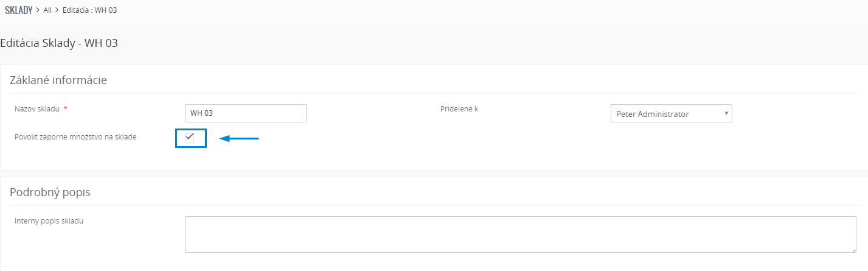
Task: Click the chevron after All breadcrumb
Action: pos(57,11)
